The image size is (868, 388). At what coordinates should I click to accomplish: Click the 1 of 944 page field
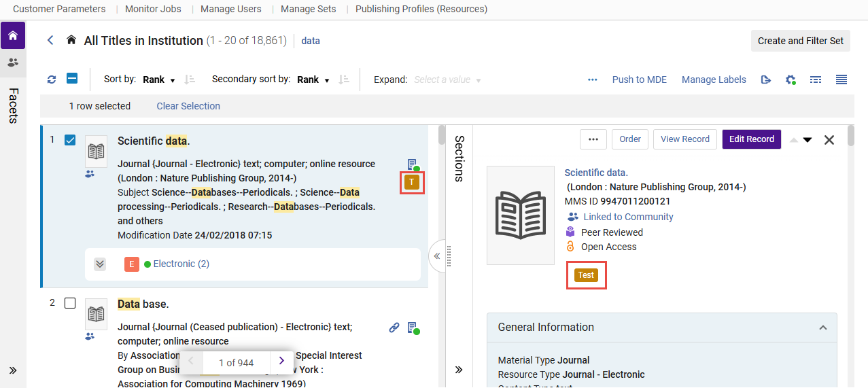(x=236, y=362)
